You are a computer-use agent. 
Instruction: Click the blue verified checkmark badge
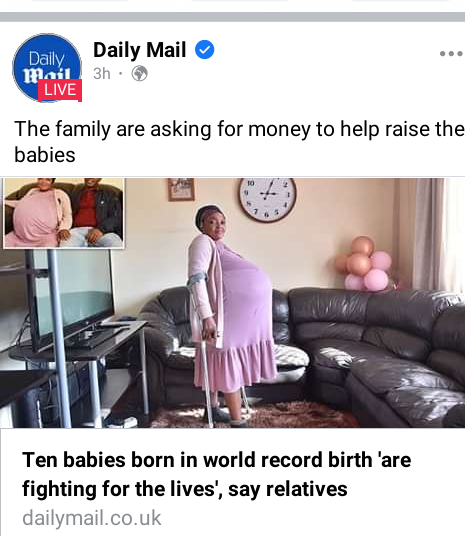204,50
